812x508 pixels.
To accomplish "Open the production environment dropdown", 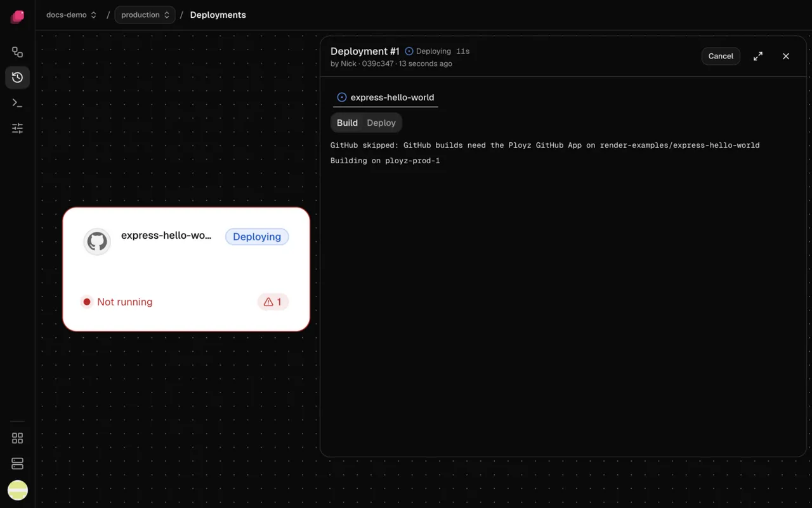I will (x=145, y=15).
